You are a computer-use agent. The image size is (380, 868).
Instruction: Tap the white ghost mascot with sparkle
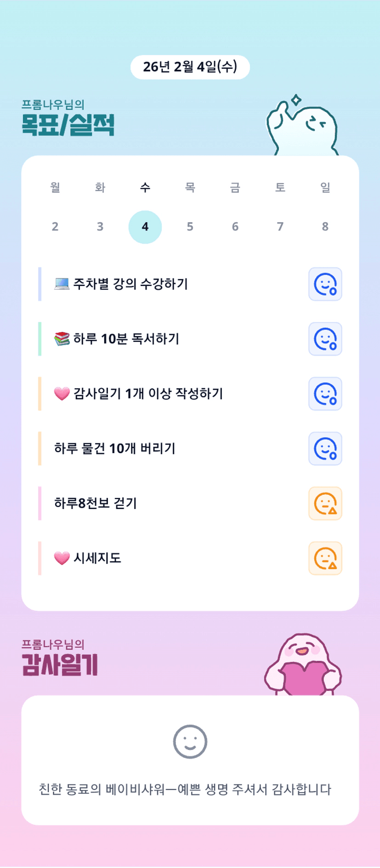tap(302, 127)
